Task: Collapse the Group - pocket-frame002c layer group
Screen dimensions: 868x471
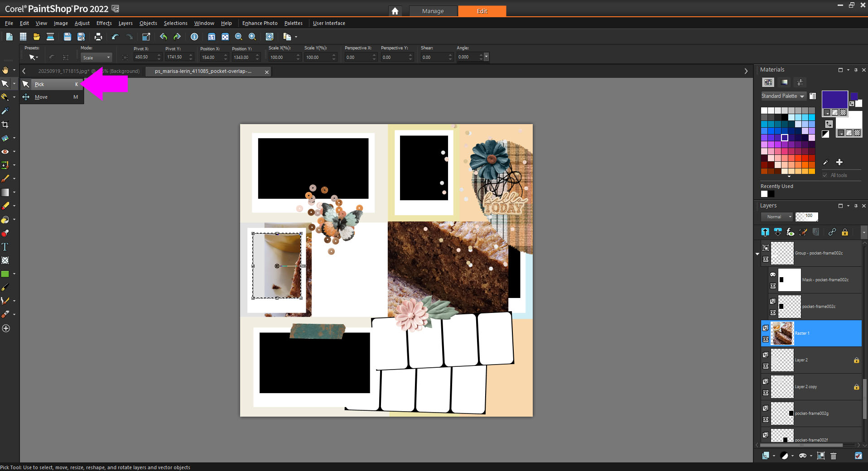Action: pyautogui.click(x=757, y=254)
